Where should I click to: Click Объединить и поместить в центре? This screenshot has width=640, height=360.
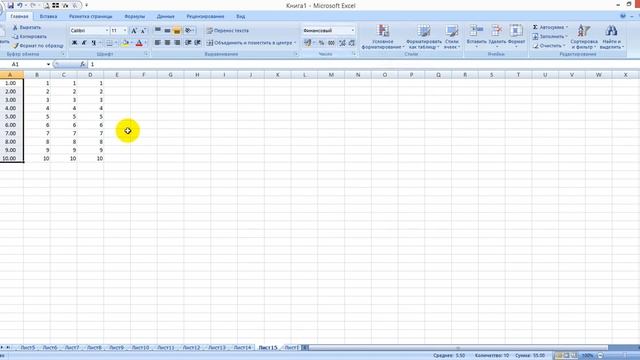(251, 43)
